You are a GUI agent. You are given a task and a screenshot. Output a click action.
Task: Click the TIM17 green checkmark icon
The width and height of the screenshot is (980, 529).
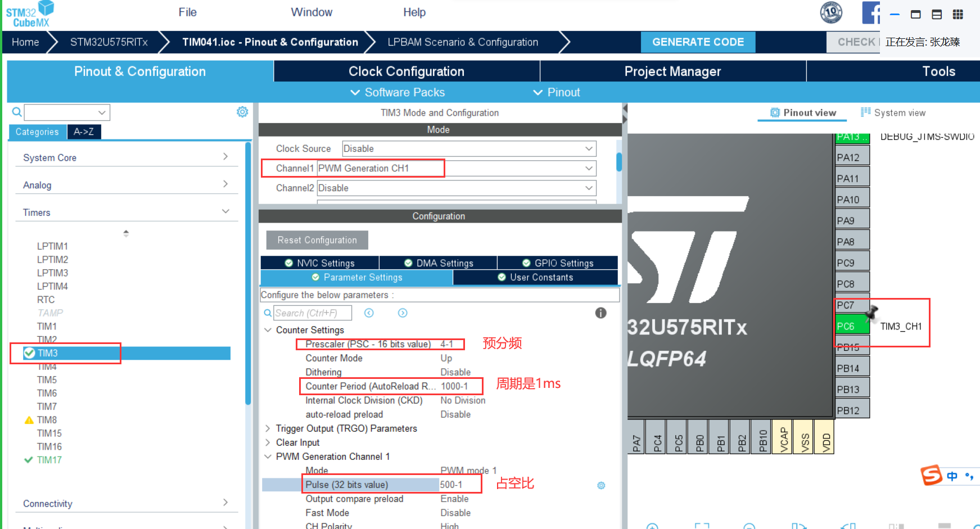(x=28, y=460)
